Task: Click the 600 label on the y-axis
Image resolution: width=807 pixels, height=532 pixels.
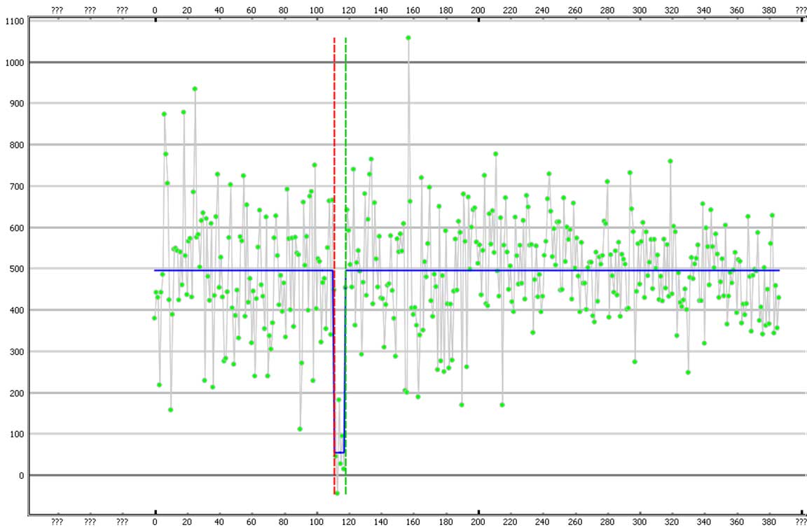Action: pos(17,227)
